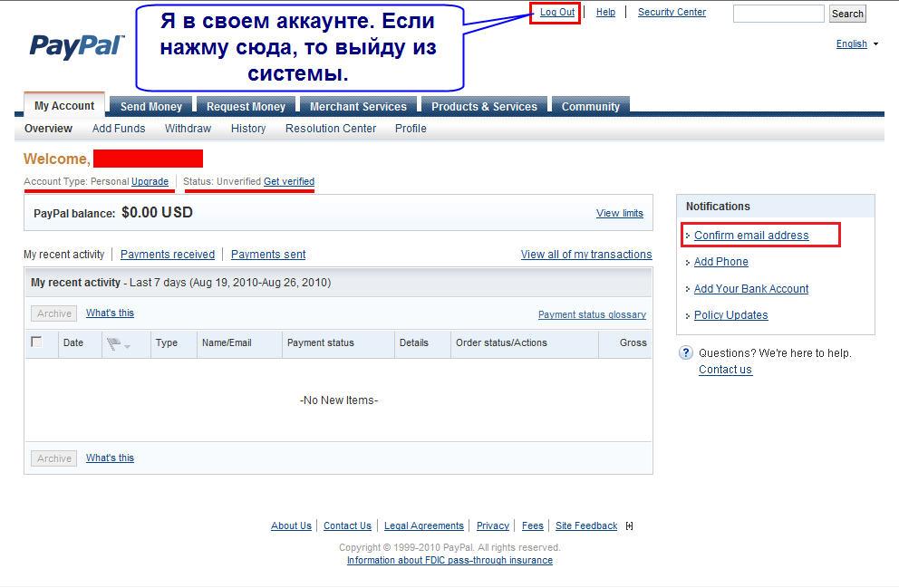The image size is (899, 588).
Task: Open the Payments sent link
Action: [268, 255]
